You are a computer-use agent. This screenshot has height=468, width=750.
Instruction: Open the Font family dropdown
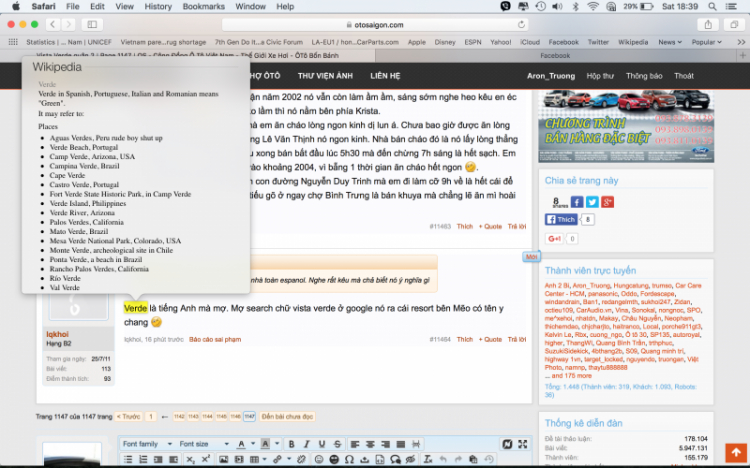(x=146, y=444)
